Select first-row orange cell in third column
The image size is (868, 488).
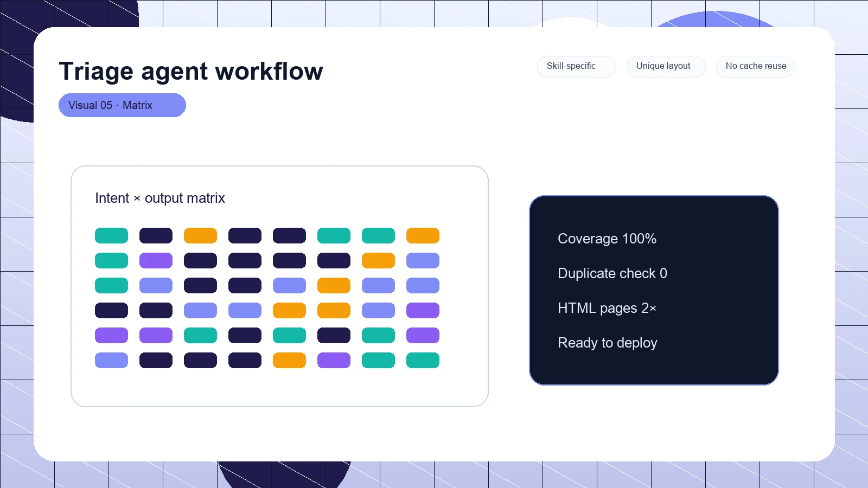pos(200,236)
